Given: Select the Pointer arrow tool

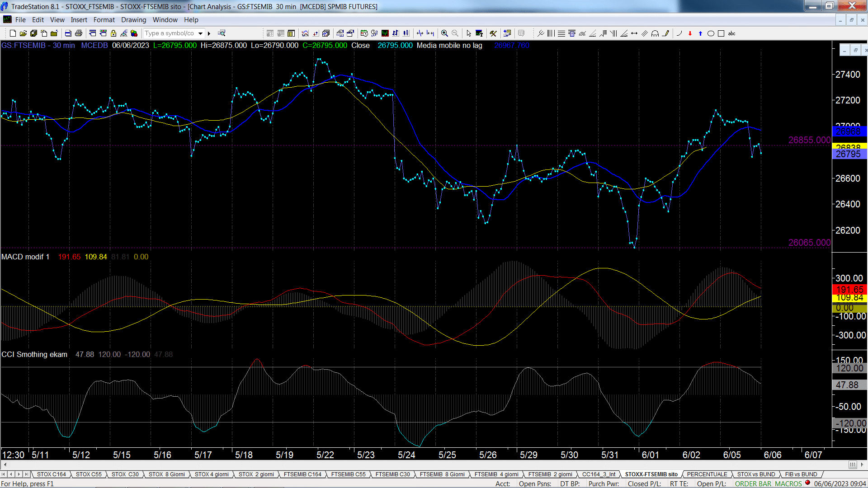Looking at the screenshot, I should (x=469, y=33).
